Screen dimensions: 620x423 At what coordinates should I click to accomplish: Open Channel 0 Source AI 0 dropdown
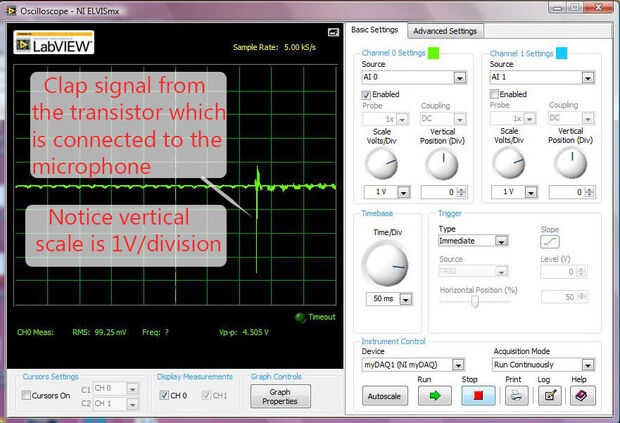(459, 77)
